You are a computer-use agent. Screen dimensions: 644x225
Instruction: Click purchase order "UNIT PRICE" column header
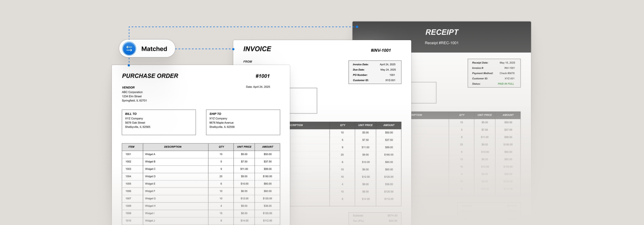(244, 147)
